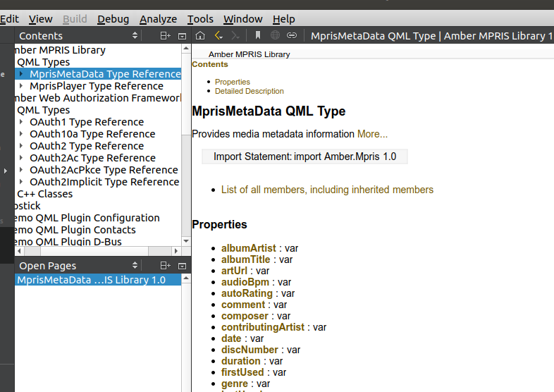Select Nemo QML Plugin Configuration entry
The height and width of the screenshot is (392, 554).
(87, 218)
